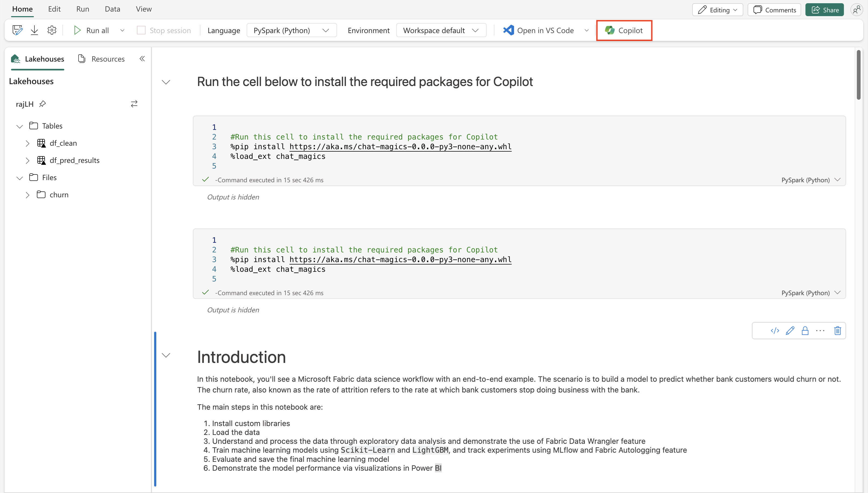Collapse the Introduction section
The image size is (868, 493).
(166, 356)
